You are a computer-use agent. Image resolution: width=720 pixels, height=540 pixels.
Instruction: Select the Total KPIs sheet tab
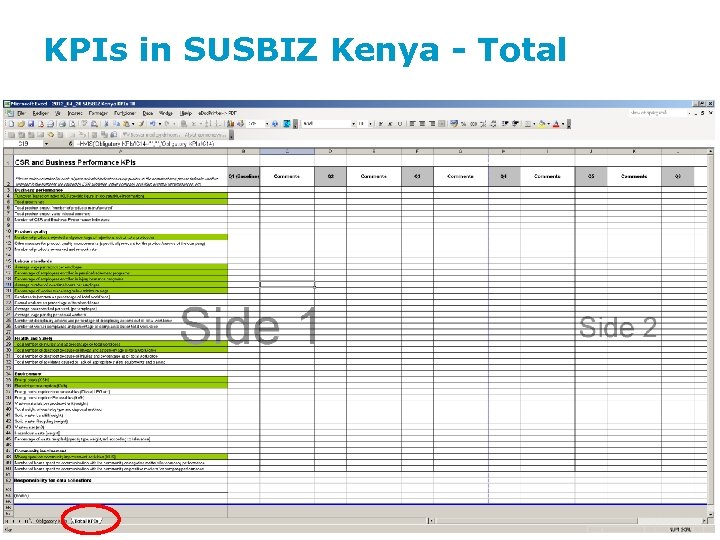[87, 521]
